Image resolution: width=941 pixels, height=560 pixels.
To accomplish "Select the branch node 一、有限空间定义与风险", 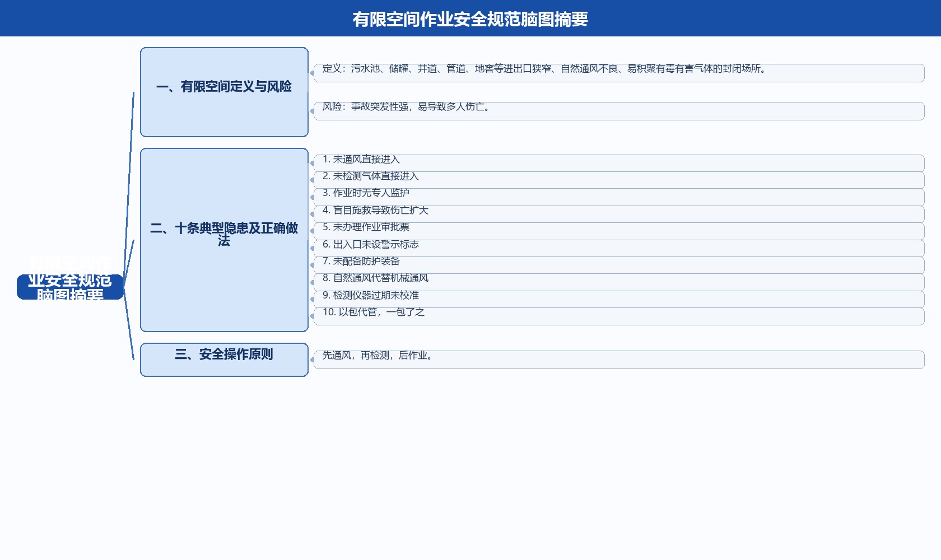I will [224, 92].
